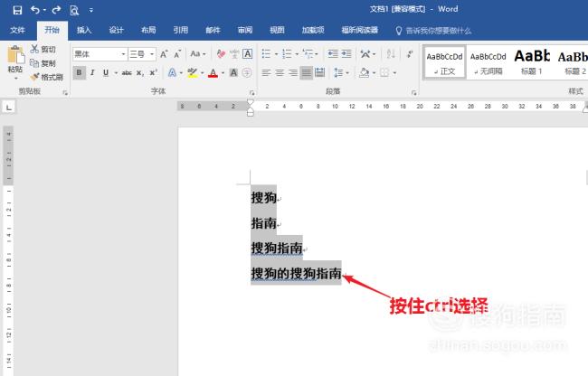
Task: Toggle bold formatting
Action: (x=79, y=72)
